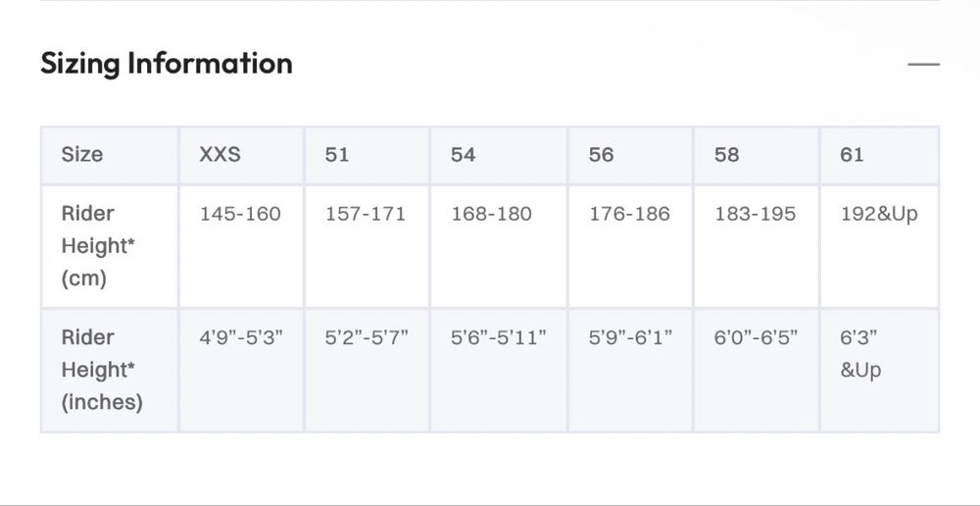Select the 168-180 height cell
The image size is (980, 506).
pos(491,214)
